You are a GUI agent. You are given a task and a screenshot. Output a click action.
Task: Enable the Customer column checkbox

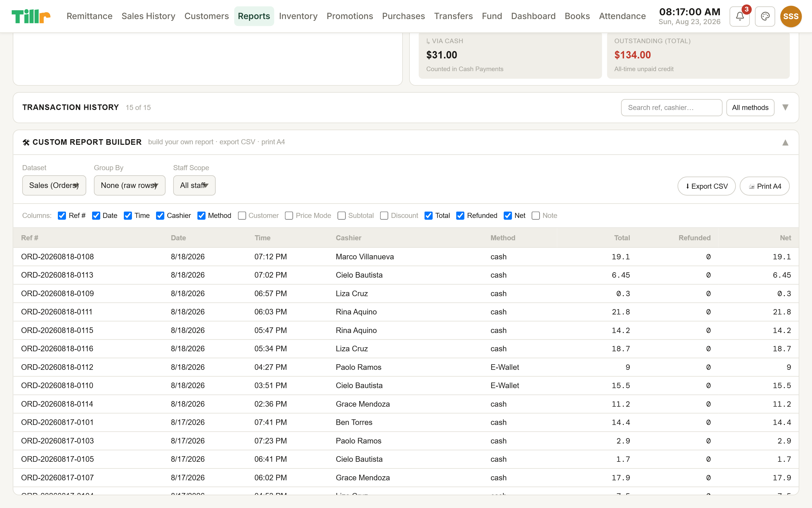pyautogui.click(x=242, y=215)
